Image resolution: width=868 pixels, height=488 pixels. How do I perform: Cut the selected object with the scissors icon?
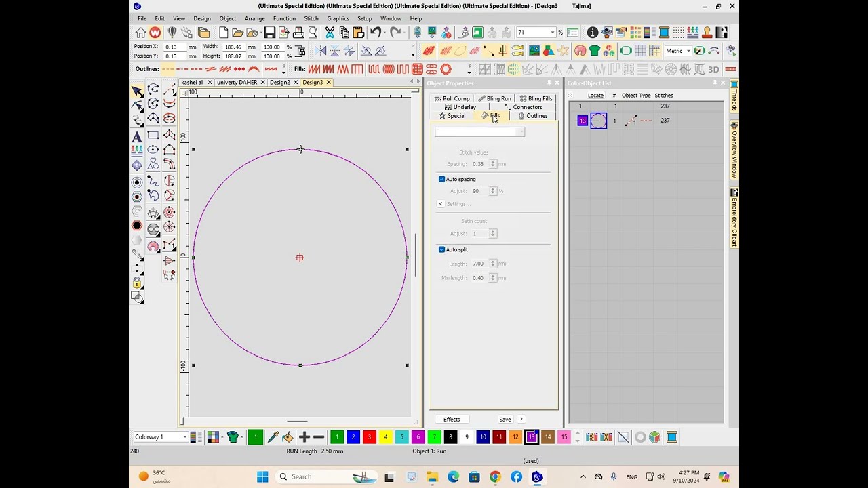tap(330, 33)
